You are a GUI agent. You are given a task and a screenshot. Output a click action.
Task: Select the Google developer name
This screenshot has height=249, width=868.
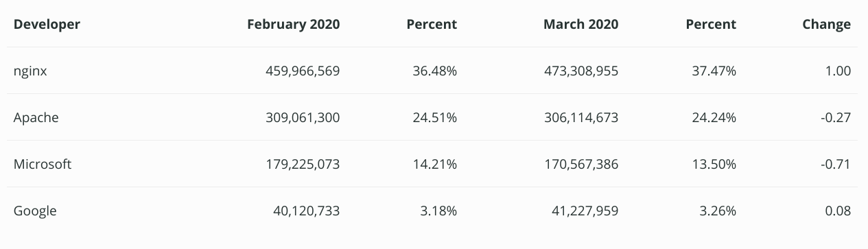pyautogui.click(x=35, y=211)
